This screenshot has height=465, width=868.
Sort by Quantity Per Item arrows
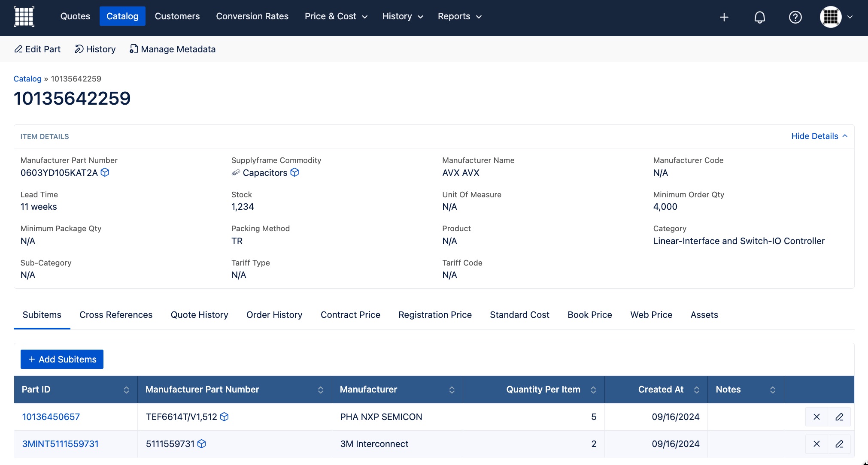coord(593,390)
